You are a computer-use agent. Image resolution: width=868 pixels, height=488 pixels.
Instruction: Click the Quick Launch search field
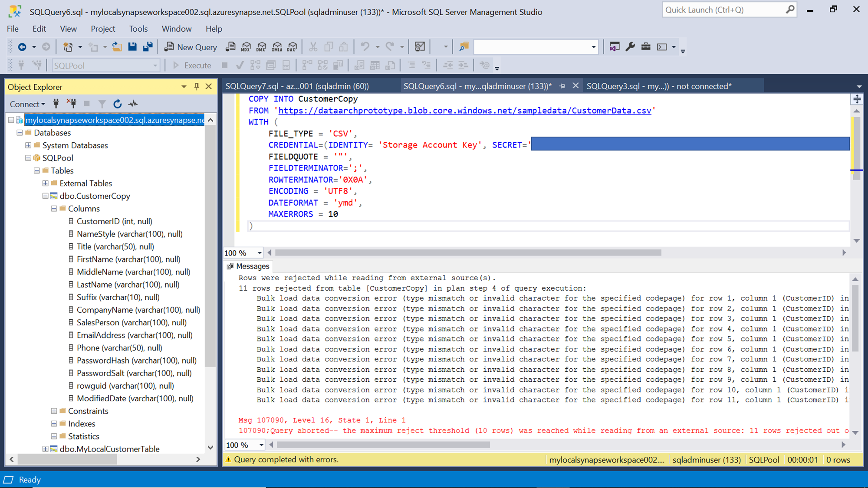pyautogui.click(x=723, y=10)
